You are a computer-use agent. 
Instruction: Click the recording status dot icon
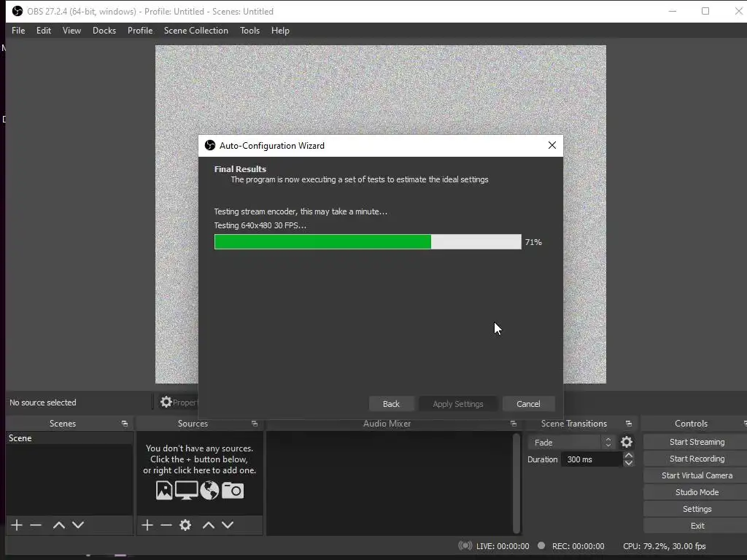541,545
